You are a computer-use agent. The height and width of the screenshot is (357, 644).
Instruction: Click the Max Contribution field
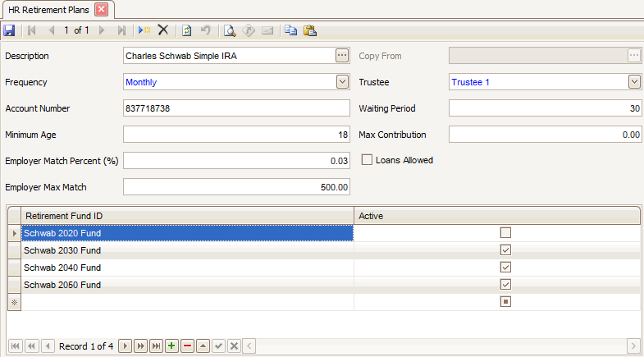point(545,135)
